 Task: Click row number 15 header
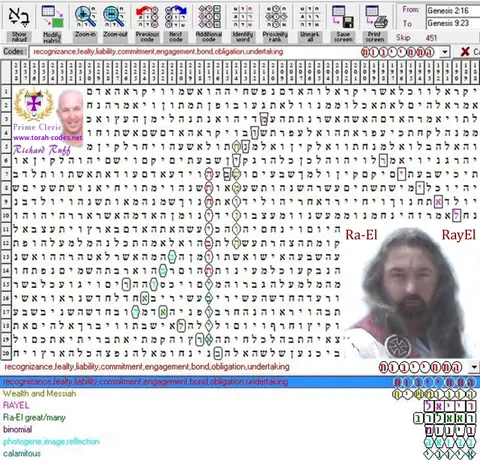tap(6, 284)
